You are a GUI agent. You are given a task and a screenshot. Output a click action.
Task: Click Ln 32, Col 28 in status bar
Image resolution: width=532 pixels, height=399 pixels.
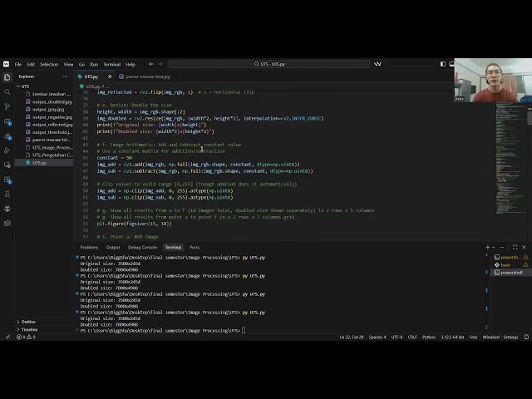click(352, 337)
